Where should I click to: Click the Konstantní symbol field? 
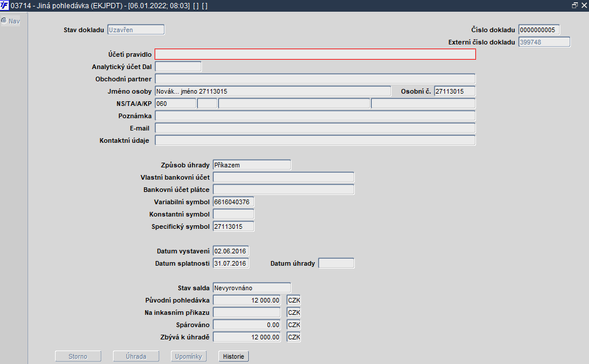click(x=233, y=214)
